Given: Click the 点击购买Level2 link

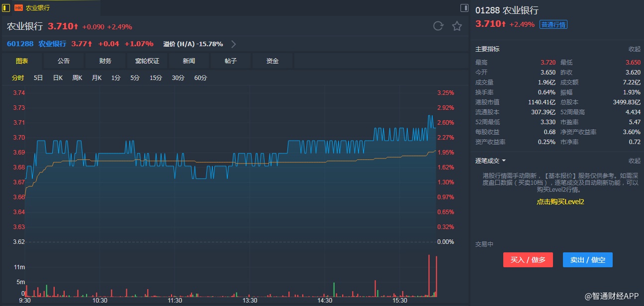Looking at the screenshot, I should 560,202.
